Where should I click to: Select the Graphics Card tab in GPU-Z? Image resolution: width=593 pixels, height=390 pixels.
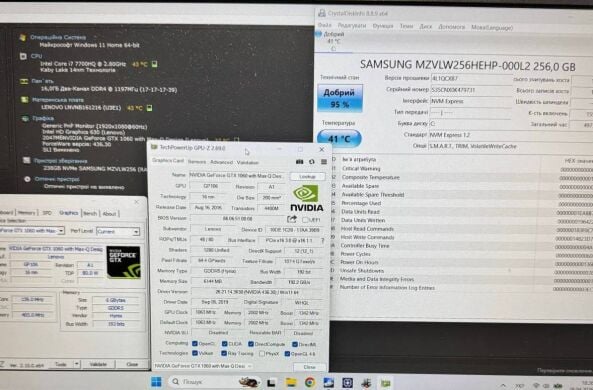click(x=168, y=161)
